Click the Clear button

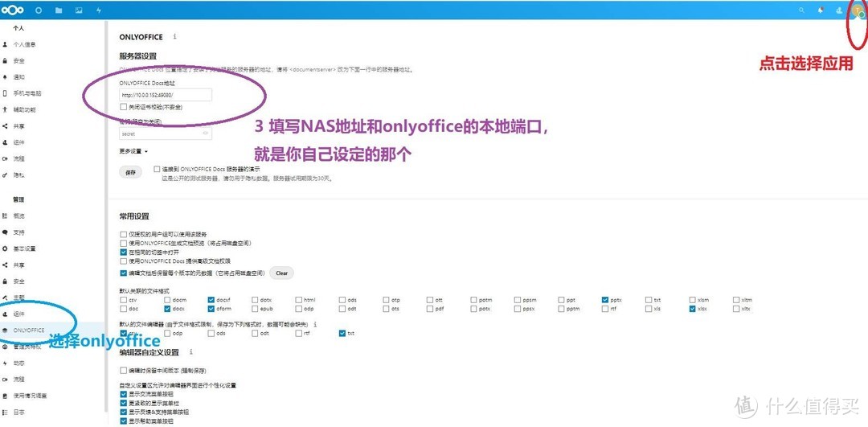point(282,273)
